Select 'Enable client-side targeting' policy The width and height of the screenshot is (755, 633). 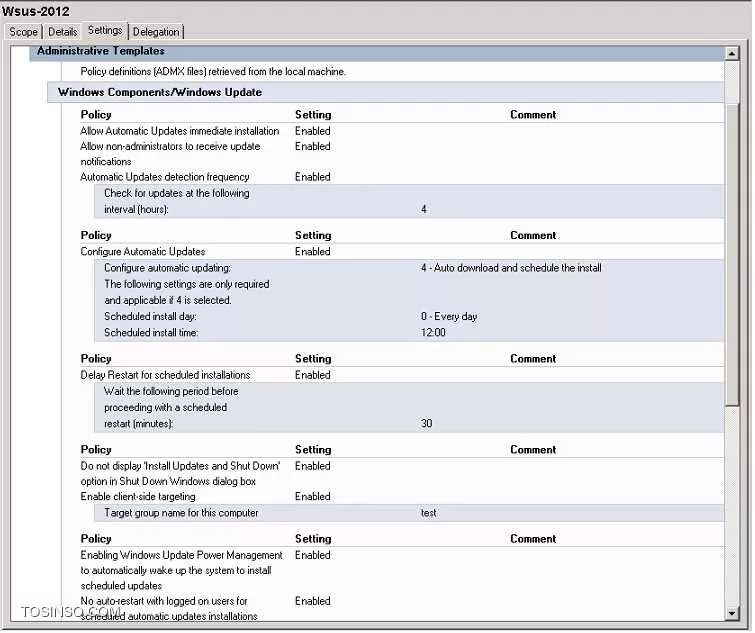click(138, 497)
